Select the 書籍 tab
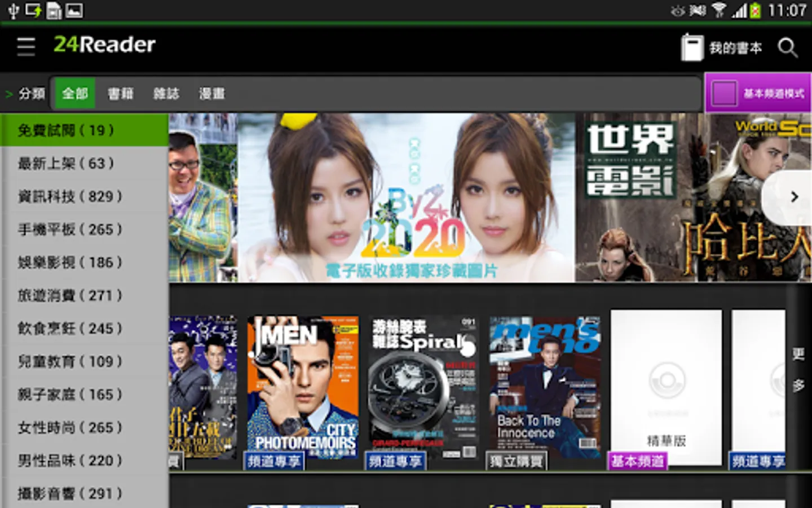The width and height of the screenshot is (812, 508). pos(121,93)
